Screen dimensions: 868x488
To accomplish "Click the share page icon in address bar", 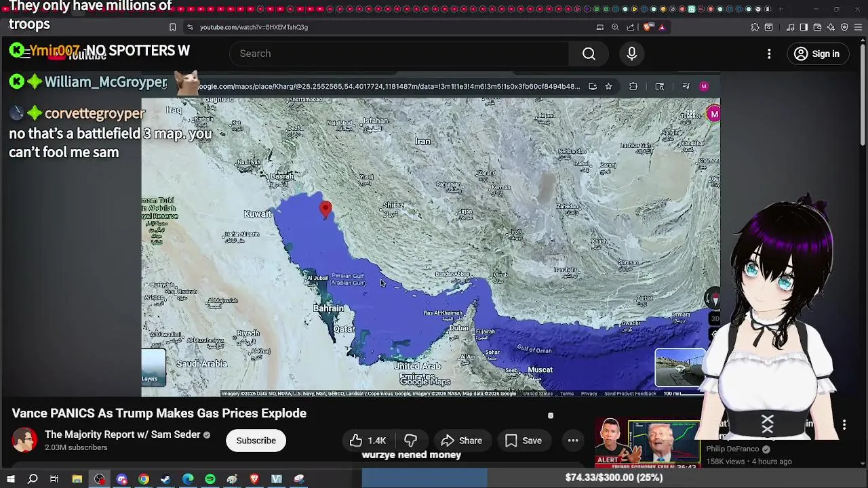I will pyautogui.click(x=631, y=27).
